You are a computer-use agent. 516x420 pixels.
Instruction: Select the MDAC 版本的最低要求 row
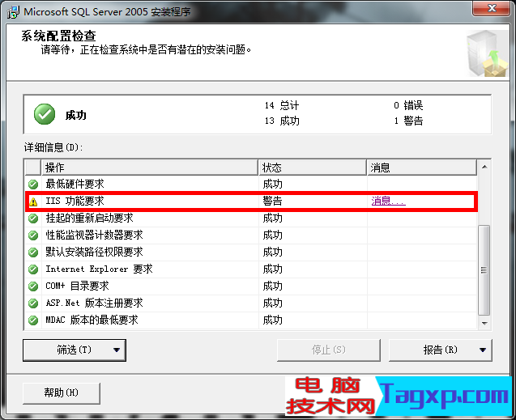click(251, 320)
